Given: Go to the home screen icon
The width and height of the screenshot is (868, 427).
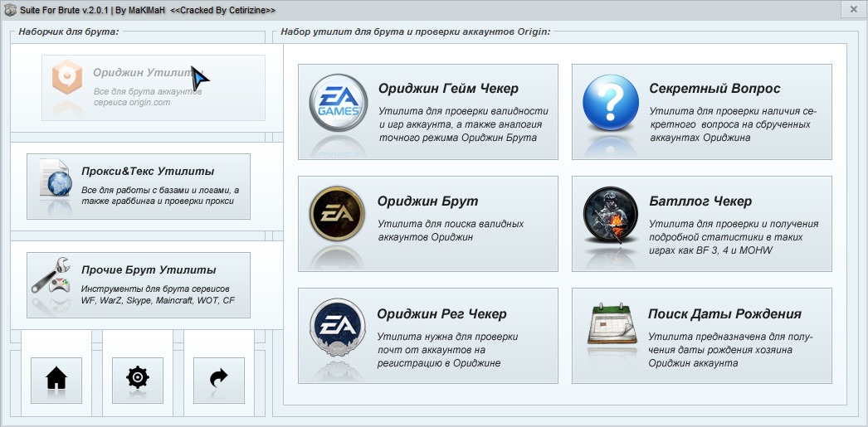Looking at the screenshot, I should tap(56, 380).
